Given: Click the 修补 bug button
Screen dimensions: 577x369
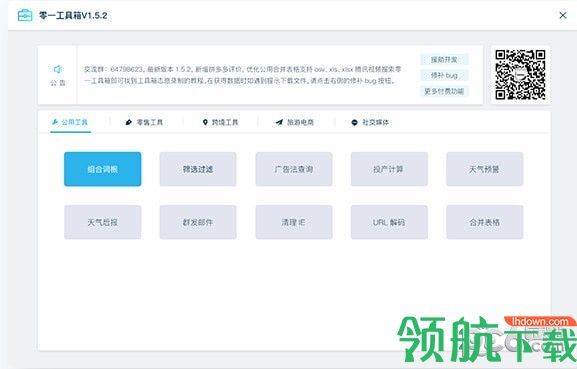Looking at the screenshot, I should 444,75.
